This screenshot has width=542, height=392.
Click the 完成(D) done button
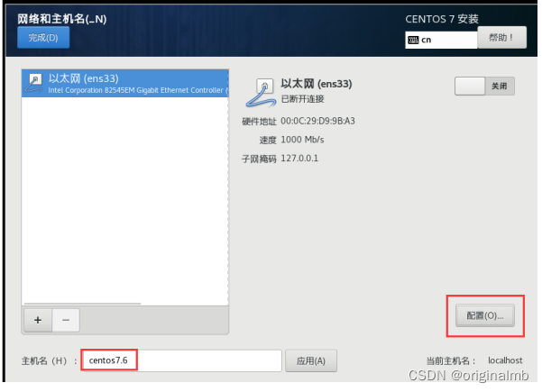tap(43, 37)
